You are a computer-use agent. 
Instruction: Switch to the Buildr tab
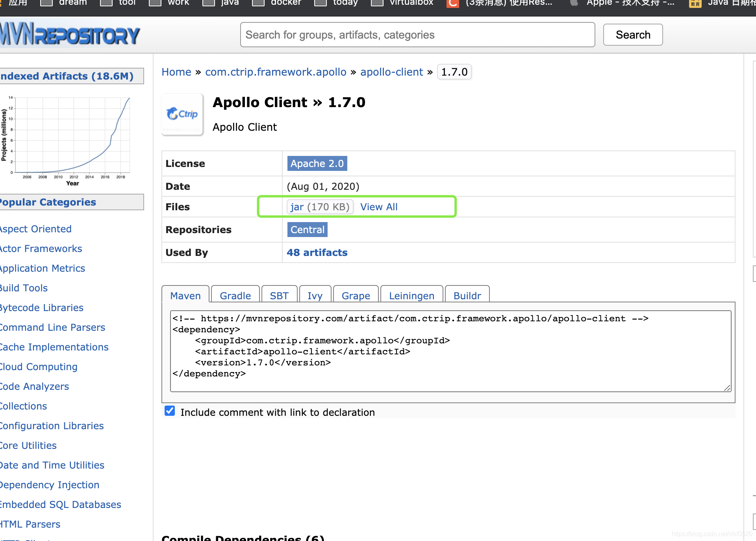pyautogui.click(x=467, y=295)
